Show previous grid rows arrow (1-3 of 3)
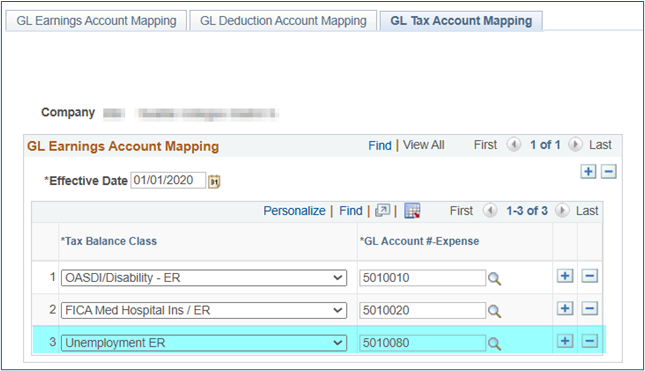 (490, 211)
